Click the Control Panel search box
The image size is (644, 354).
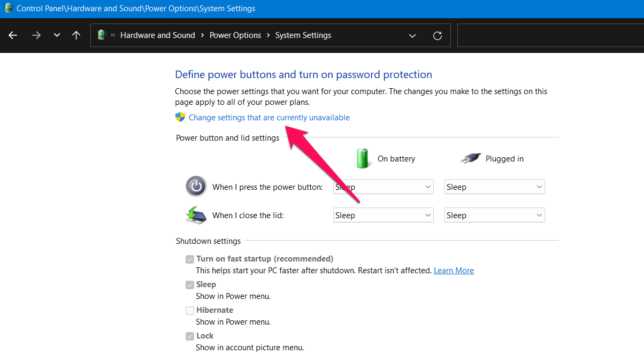click(550, 35)
